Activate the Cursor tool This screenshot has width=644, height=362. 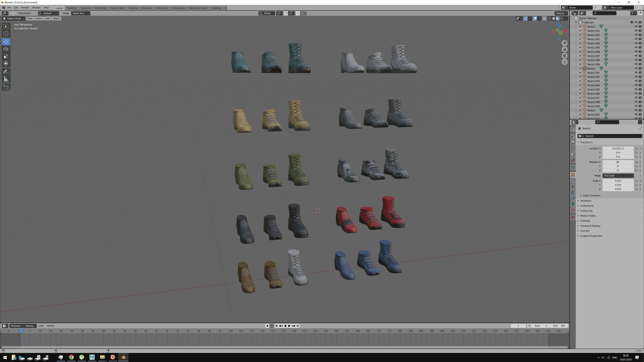tap(6, 34)
